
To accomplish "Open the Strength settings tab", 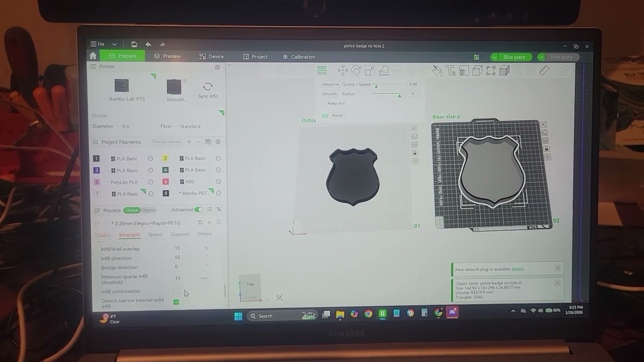I will tap(129, 235).
